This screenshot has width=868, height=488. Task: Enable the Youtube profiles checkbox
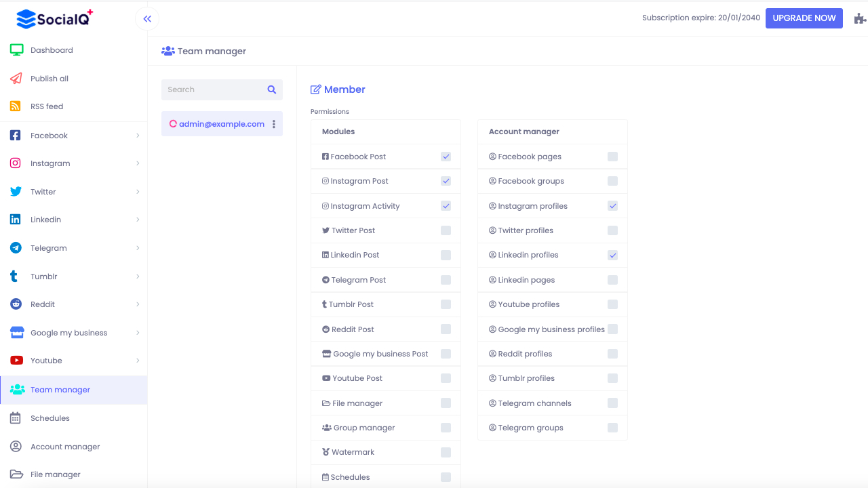(612, 304)
